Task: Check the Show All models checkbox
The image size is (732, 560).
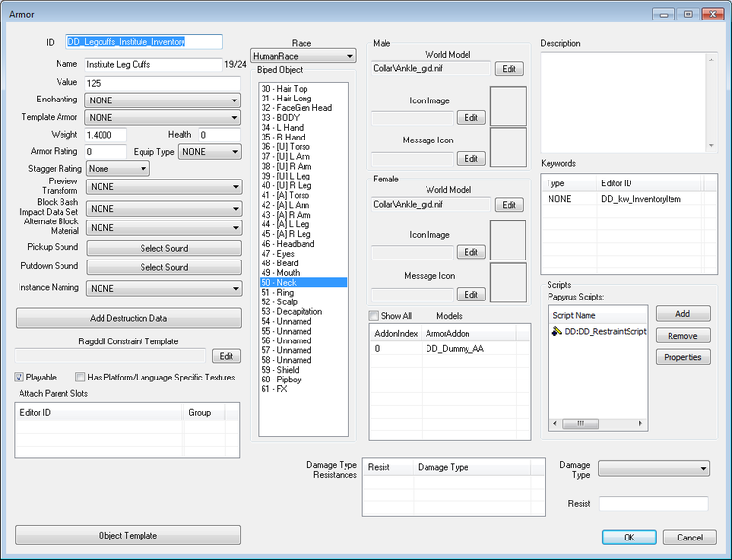Action: tap(374, 316)
